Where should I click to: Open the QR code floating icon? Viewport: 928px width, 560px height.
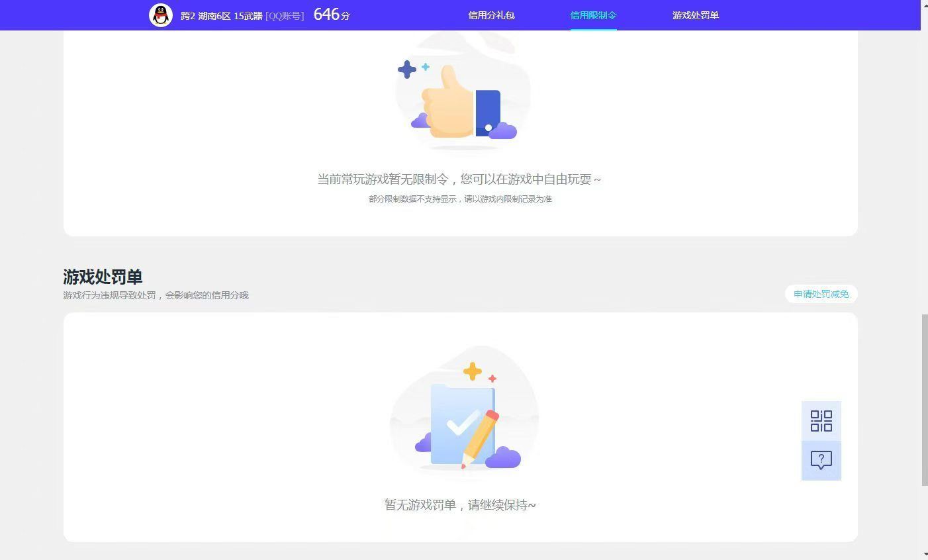821,421
